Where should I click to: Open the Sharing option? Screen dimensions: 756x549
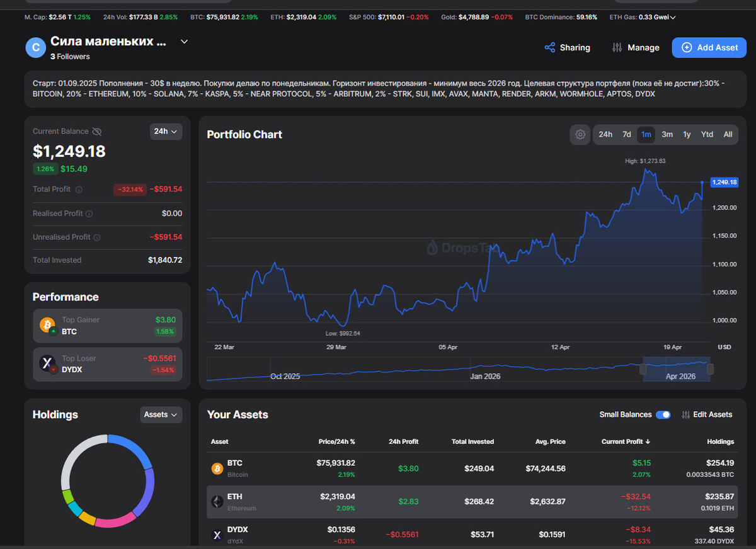[x=568, y=47]
